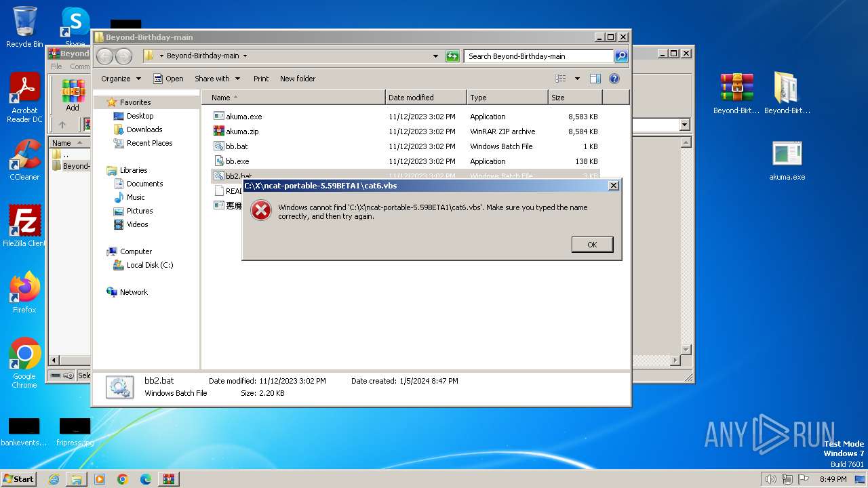Open the Organize dropdown menu
This screenshot has width=868, height=488.
coord(121,79)
